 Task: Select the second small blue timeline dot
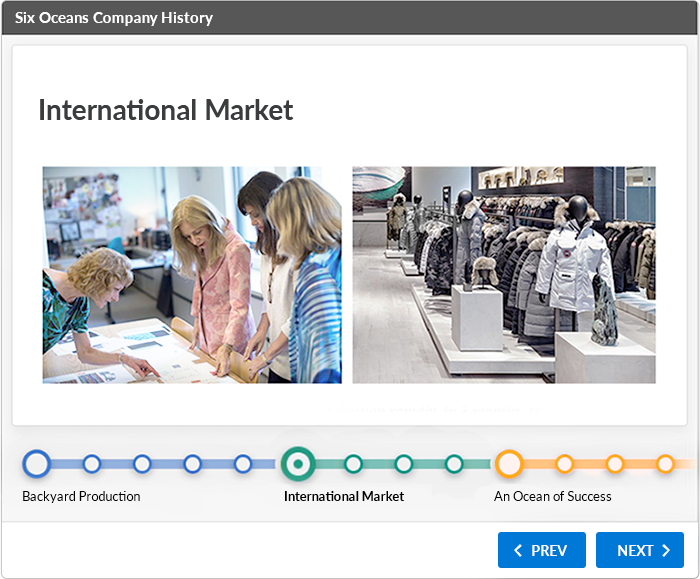point(142,463)
